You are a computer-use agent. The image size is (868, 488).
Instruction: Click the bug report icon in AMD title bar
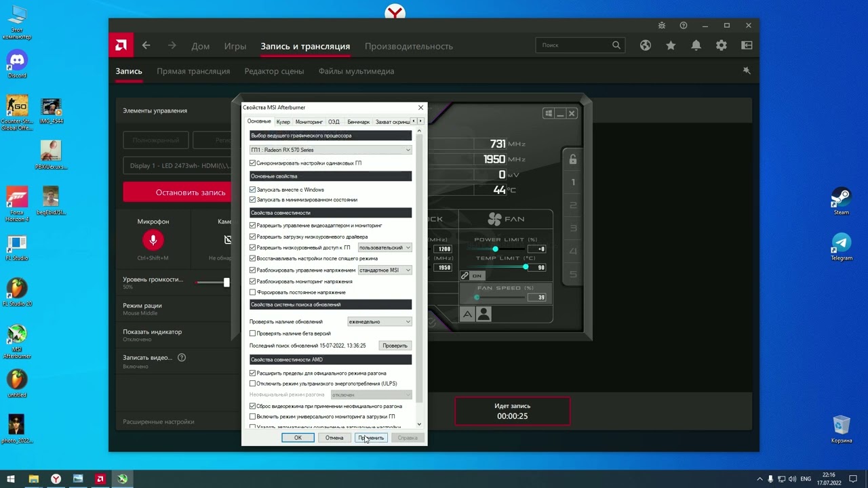pos(662,26)
